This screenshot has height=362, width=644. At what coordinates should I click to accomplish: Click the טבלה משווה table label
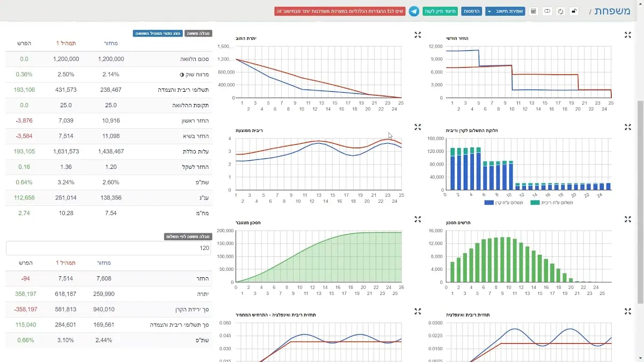[198, 33]
